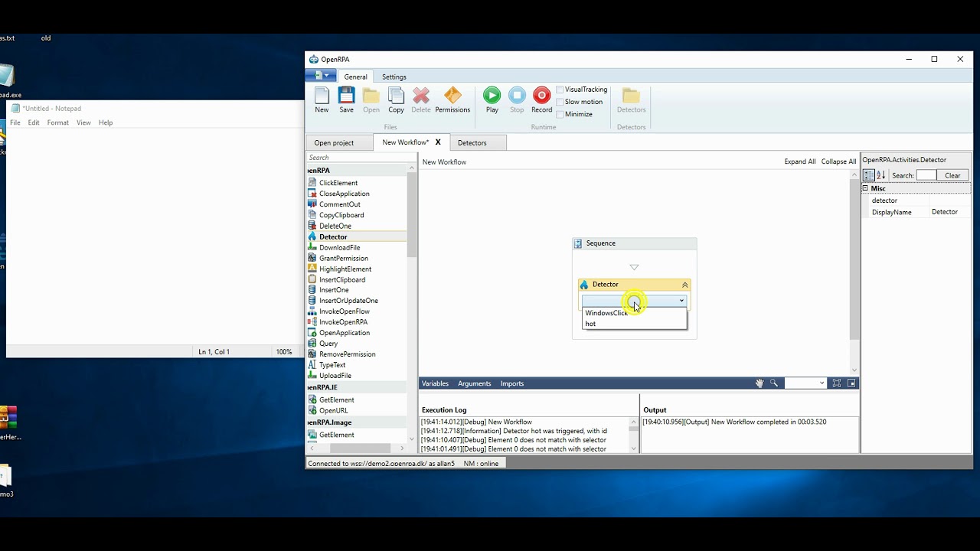Click the fit to screen icon

tap(837, 383)
